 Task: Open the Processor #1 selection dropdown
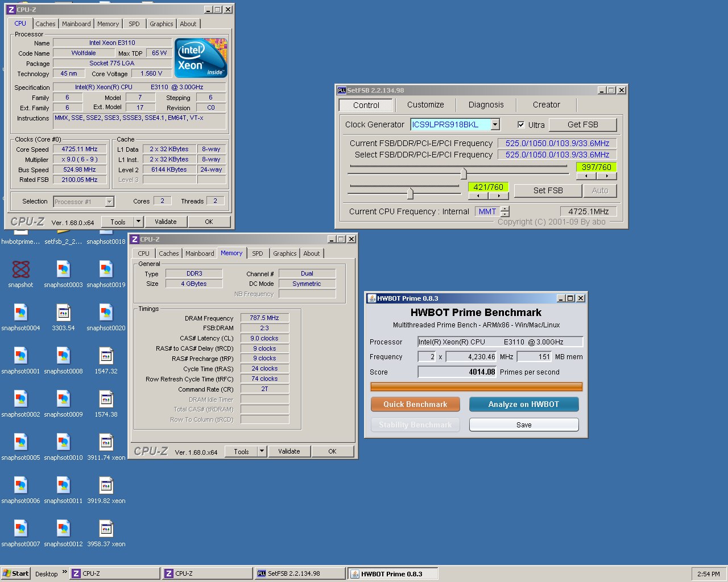(x=110, y=201)
